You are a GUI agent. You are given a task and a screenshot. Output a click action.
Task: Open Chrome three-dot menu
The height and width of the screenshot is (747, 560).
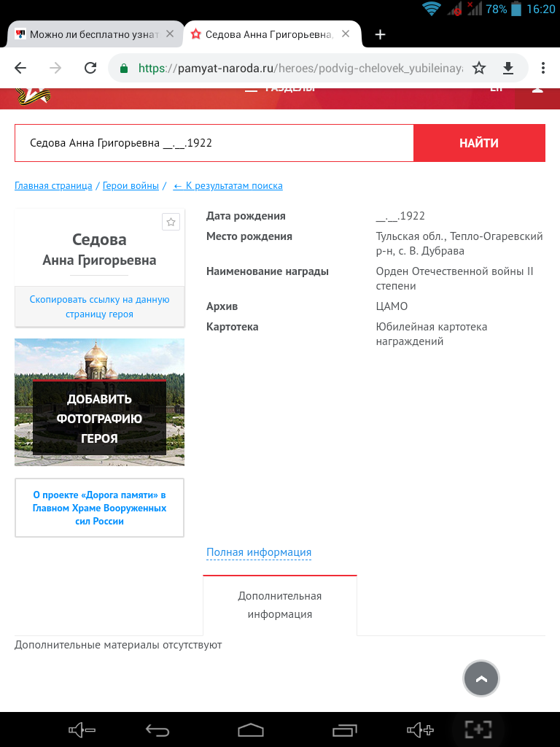click(542, 68)
